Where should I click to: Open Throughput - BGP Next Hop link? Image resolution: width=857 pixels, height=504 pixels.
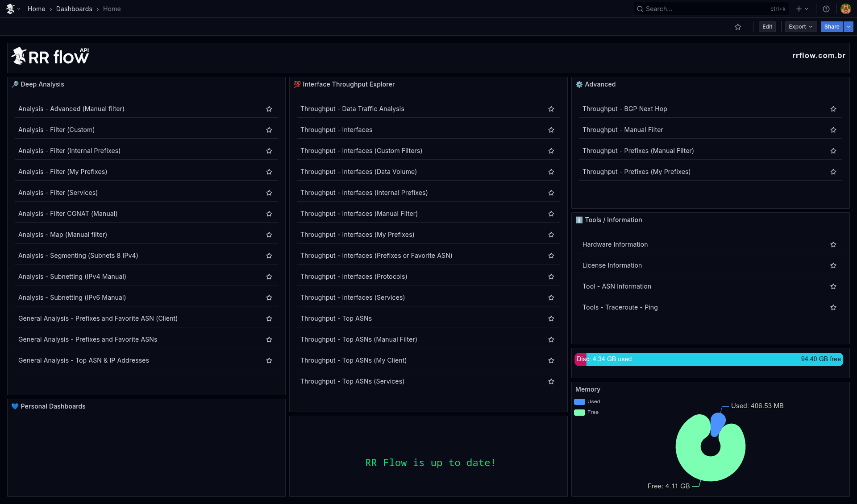[625, 109]
